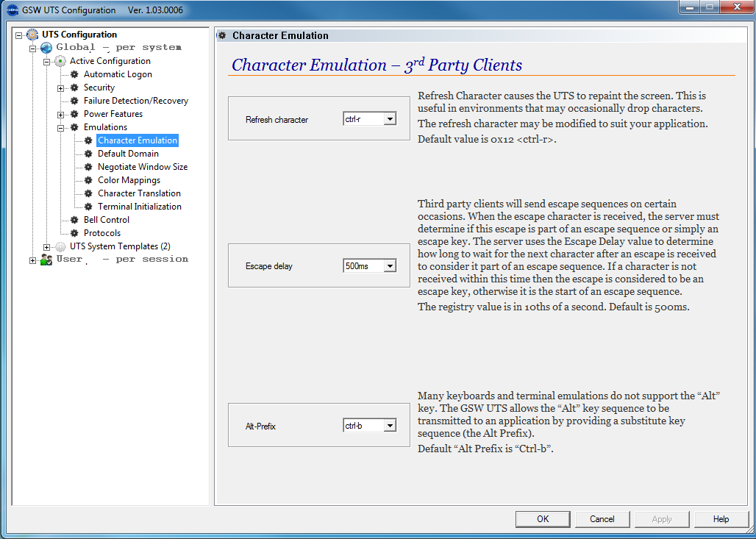Minimize the GSW UTS Configuration window
This screenshot has height=539, width=756.
click(690, 7)
